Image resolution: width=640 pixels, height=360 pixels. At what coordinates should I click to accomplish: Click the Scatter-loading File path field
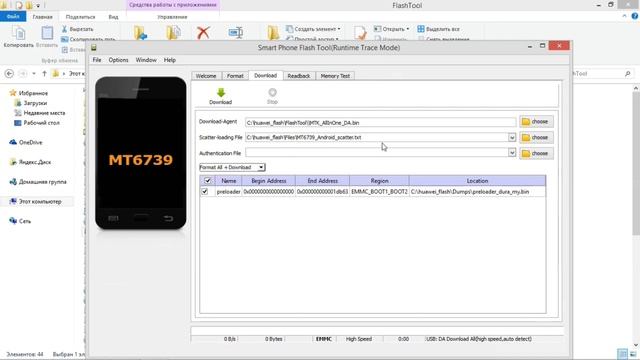click(x=376, y=138)
